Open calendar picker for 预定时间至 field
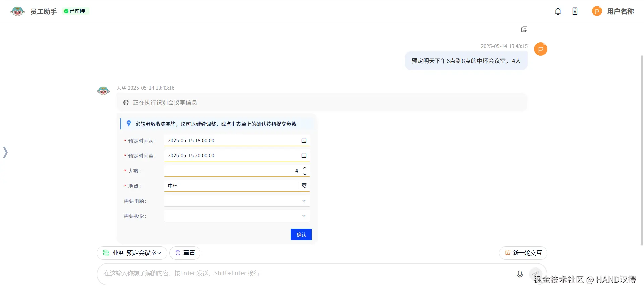This screenshot has width=644, height=292. 304,156
